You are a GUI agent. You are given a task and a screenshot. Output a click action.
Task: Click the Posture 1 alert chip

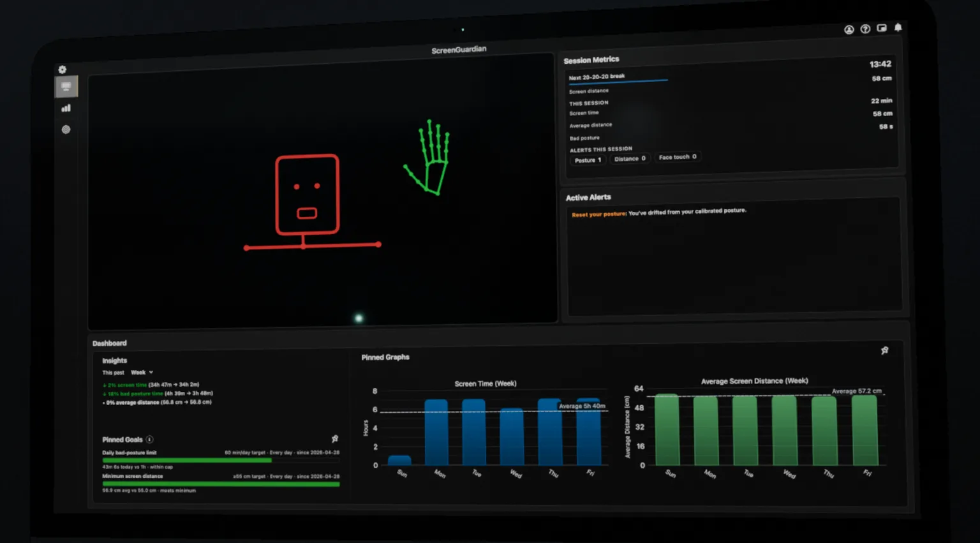588,160
